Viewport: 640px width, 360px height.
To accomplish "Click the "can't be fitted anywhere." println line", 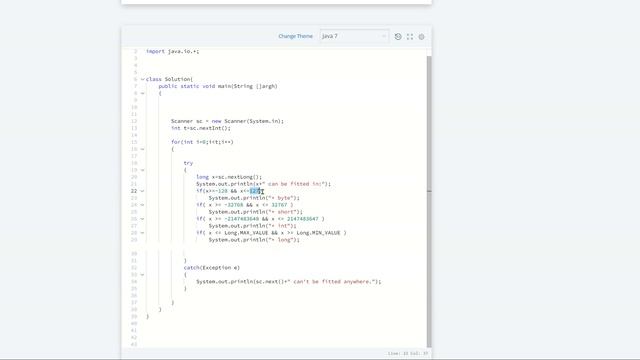I will point(289,282).
